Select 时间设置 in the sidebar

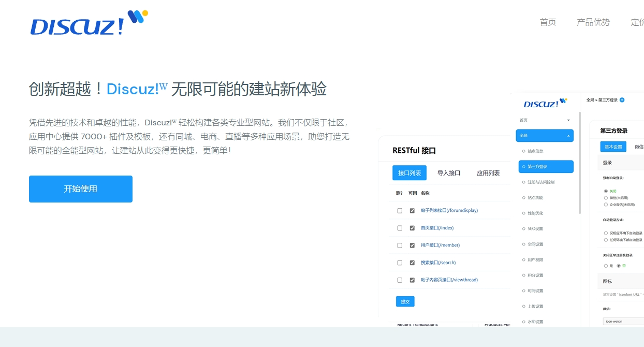pyautogui.click(x=535, y=291)
